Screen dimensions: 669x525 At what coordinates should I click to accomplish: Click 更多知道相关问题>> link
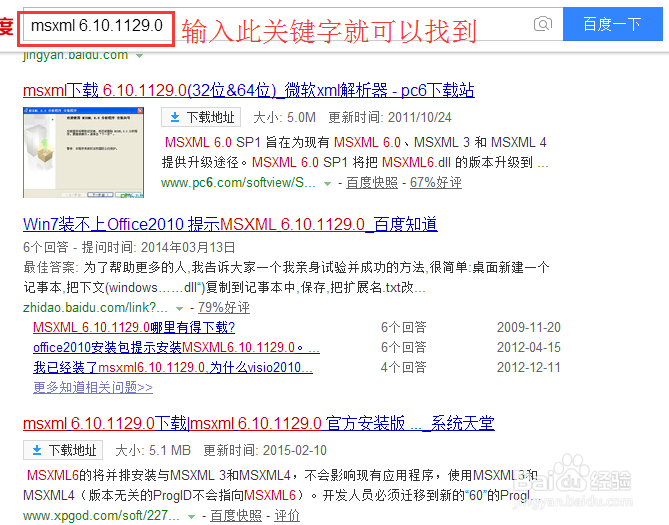click(93, 388)
